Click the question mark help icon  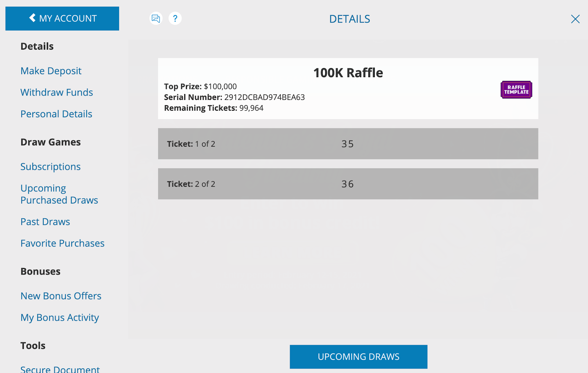pyautogui.click(x=175, y=18)
